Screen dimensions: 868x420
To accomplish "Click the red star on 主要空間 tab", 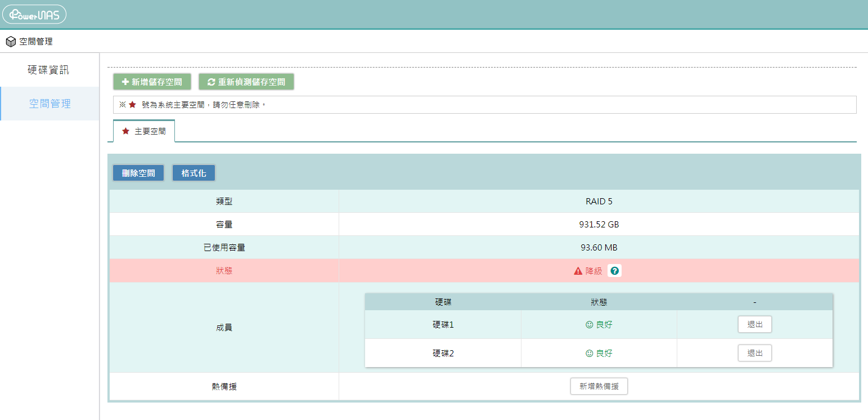I will click(125, 131).
